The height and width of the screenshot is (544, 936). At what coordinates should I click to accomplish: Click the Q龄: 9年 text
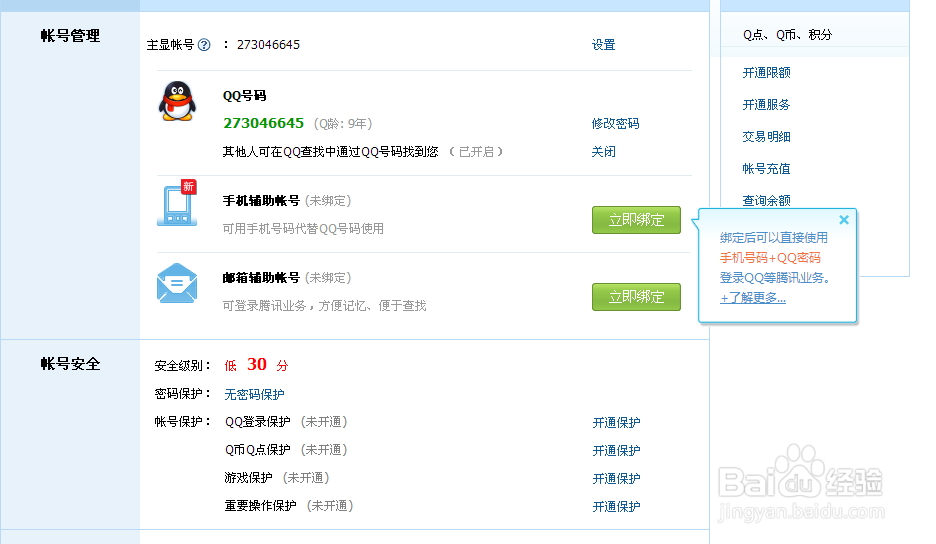343,124
